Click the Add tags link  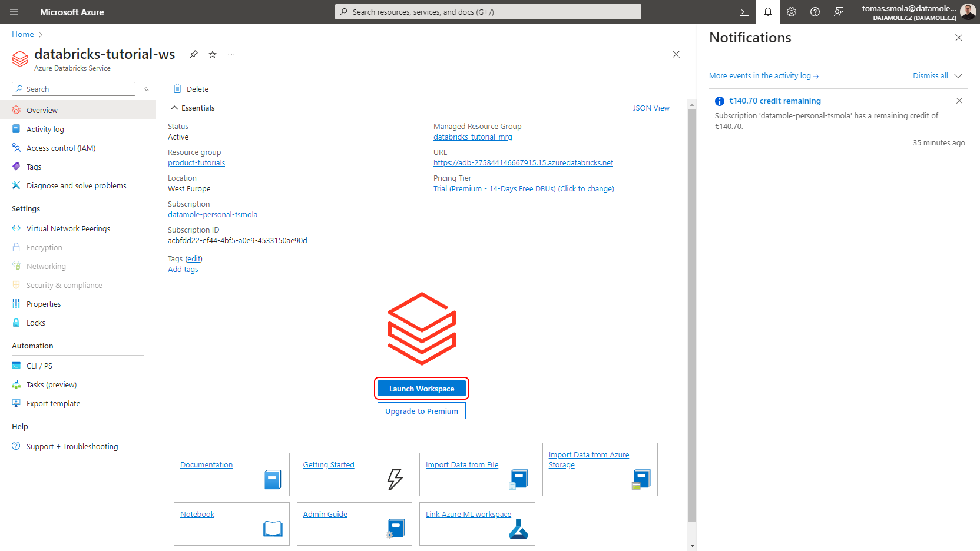183,270
